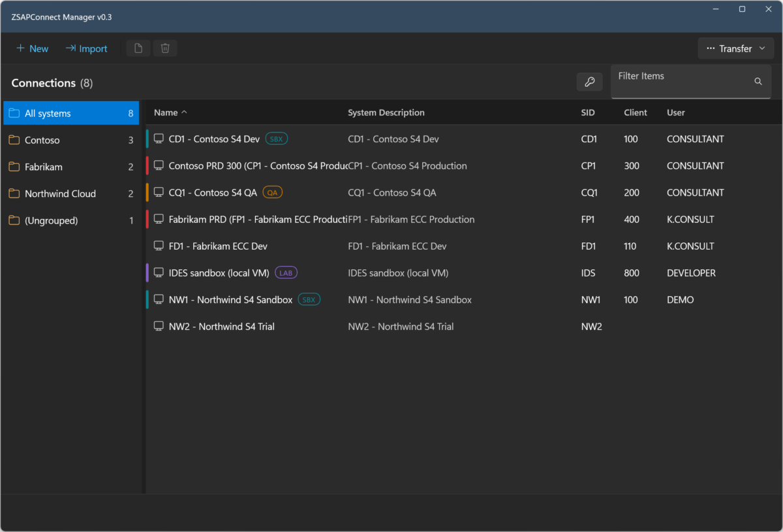Select the All systems group
The image size is (783, 532).
tap(71, 113)
